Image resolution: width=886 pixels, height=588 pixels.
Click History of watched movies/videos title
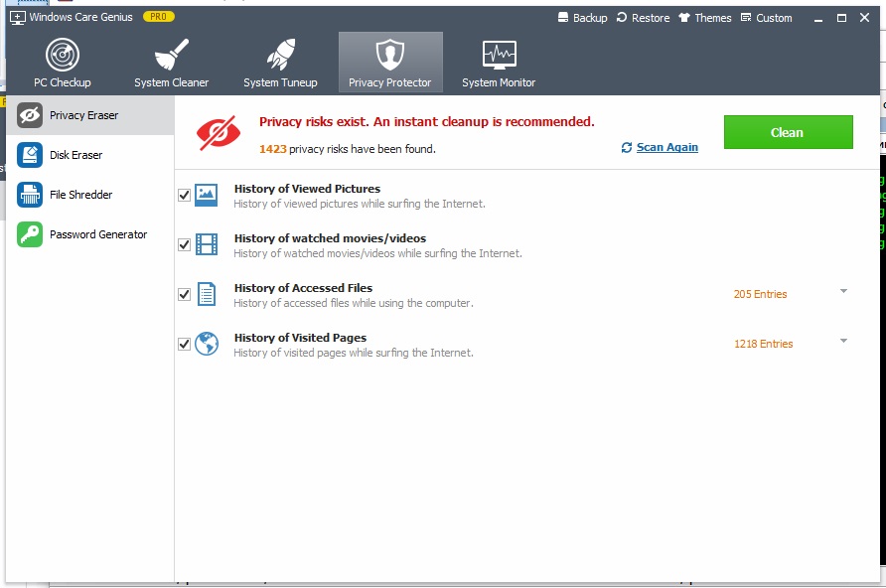click(330, 238)
